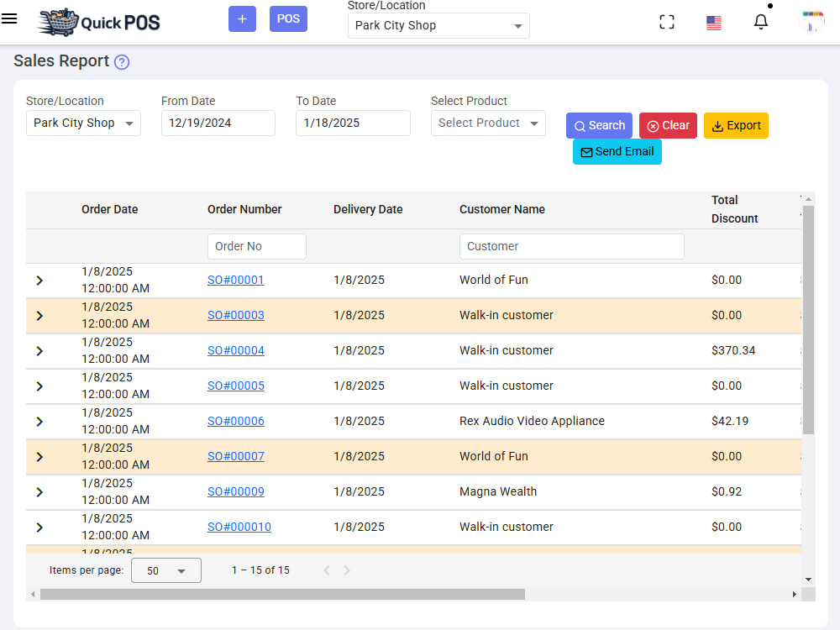
Task: Expand row for order SO#00004
Action: pos(39,351)
